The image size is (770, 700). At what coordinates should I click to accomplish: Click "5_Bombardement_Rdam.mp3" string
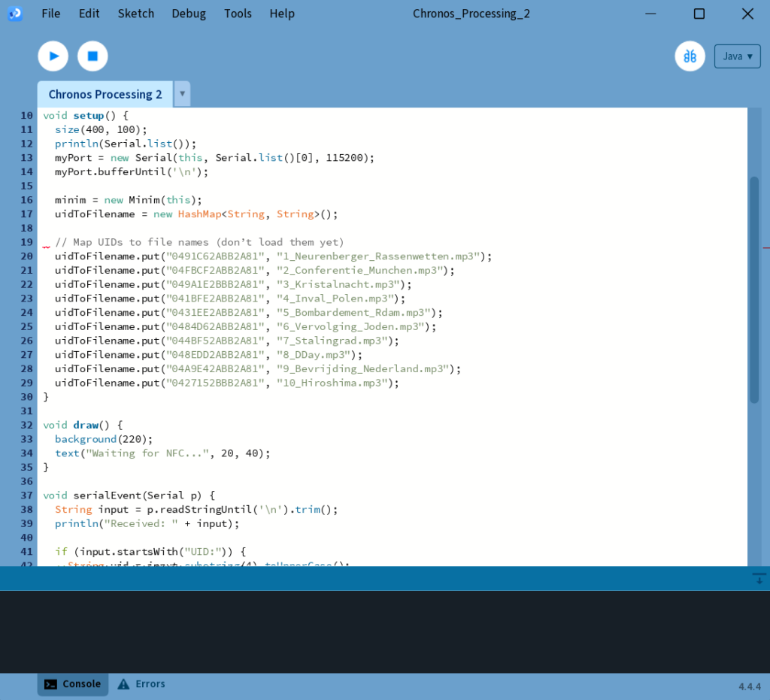click(353, 313)
